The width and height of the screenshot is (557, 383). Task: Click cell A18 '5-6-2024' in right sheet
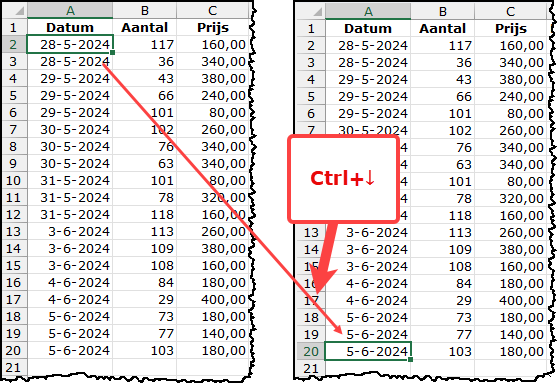point(368,317)
